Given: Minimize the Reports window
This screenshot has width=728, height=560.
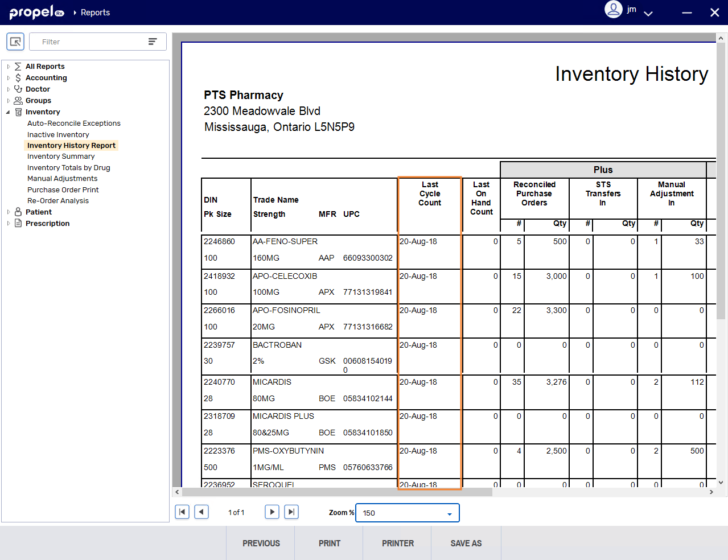Looking at the screenshot, I should (687, 13).
